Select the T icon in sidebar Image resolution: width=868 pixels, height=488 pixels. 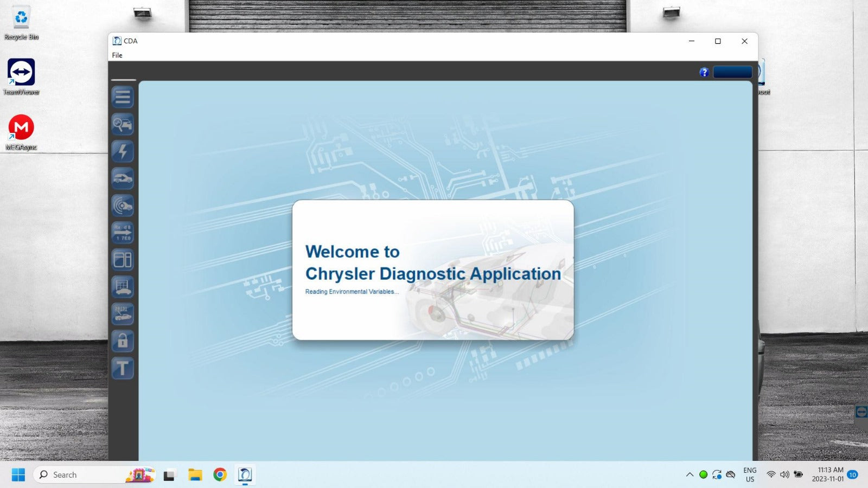coord(123,368)
